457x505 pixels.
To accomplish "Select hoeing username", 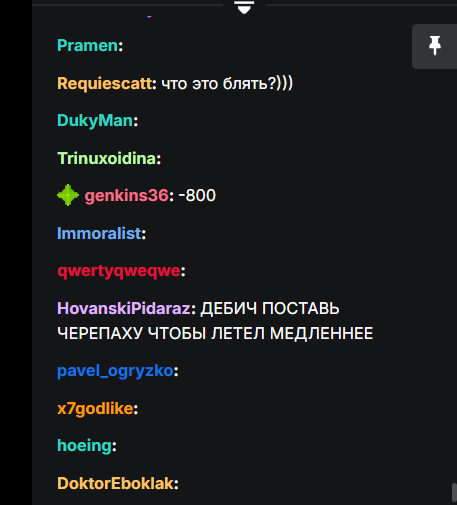I will click(x=84, y=446).
